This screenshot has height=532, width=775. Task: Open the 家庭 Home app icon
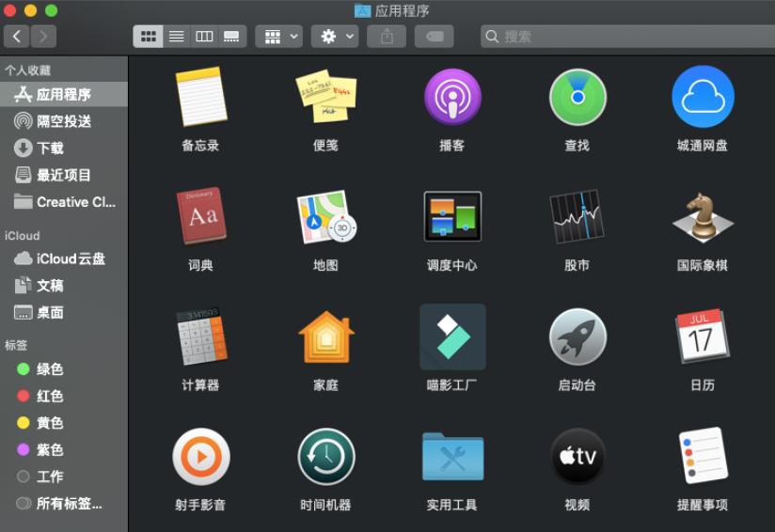point(325,336)
